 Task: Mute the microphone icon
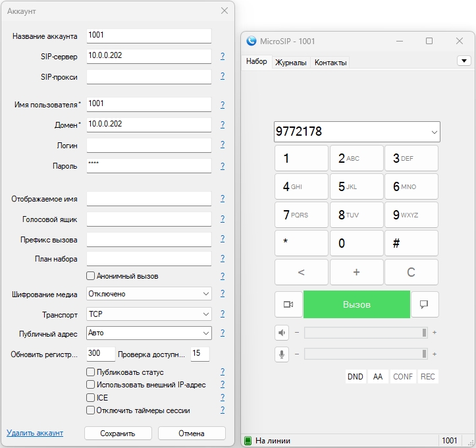282,354
